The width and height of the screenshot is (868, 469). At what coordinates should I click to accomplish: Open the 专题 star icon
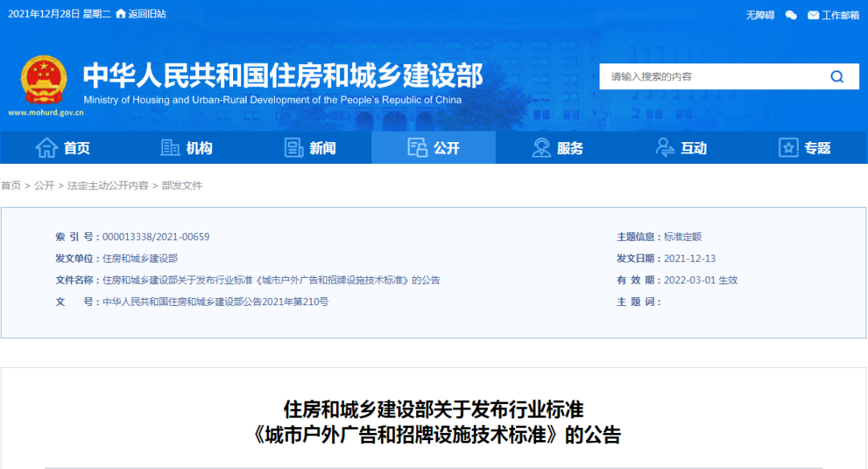[x=788, y=148]
